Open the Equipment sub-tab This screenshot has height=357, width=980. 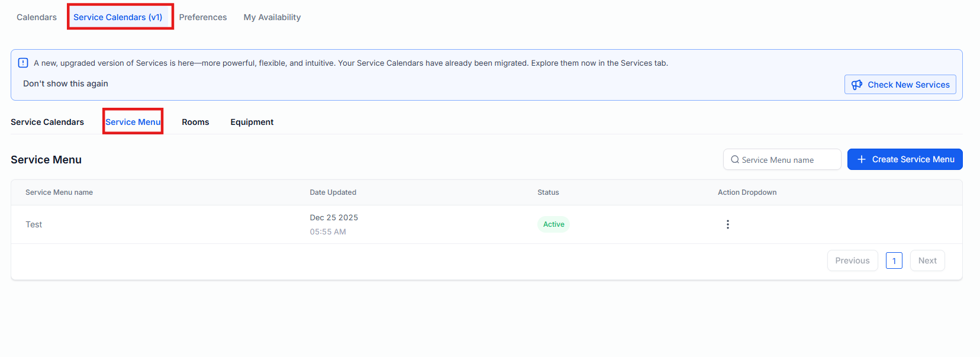tap(252, 122)
